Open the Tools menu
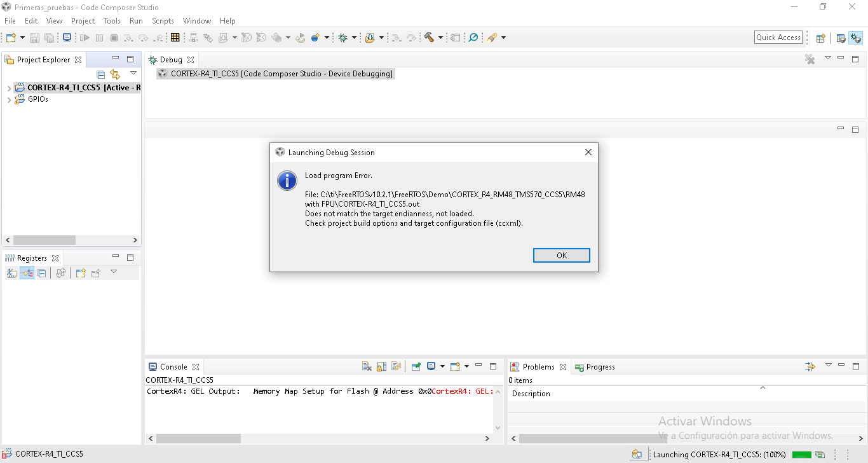The width and height of the screenshot is (868, 463). pos(112,21)
